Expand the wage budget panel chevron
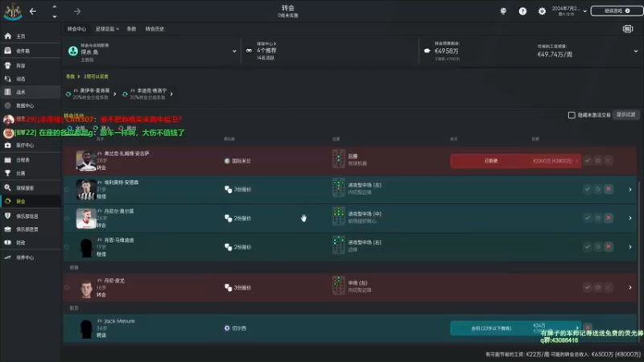The image size is (644, 362). [x=636, y=51]
